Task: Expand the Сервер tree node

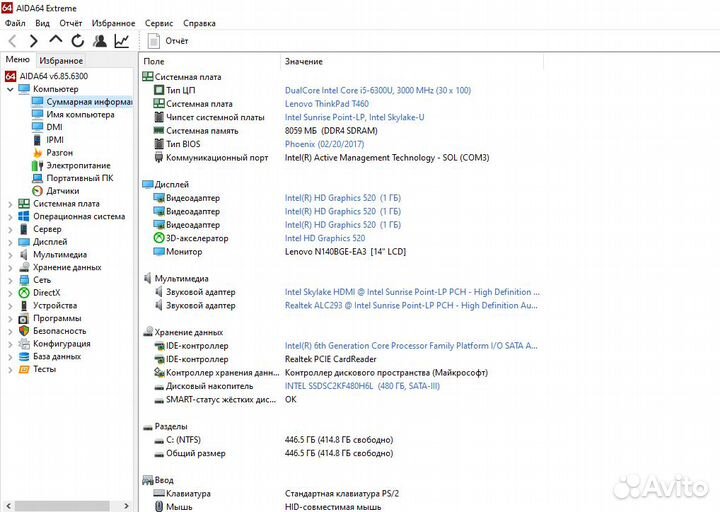Action: (x=10, y=229)
